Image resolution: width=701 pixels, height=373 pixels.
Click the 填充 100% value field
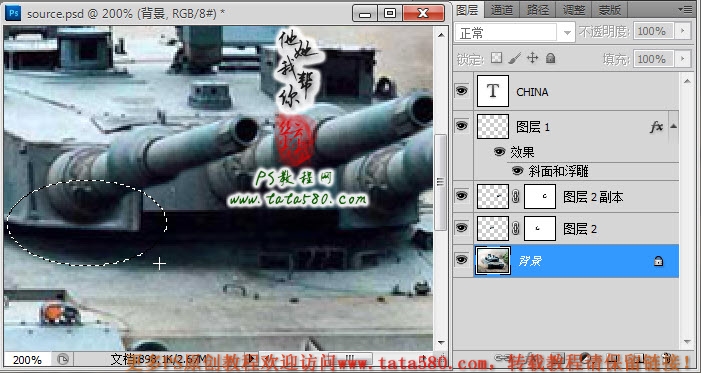(654, 59)
